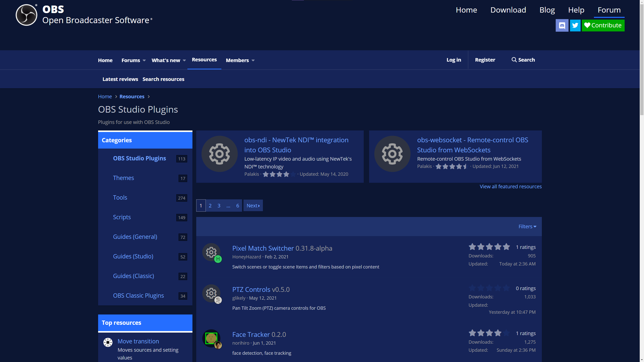The width and height of the screenshot is (644, 362).
Task: Click the green Contribute button
Action: (603, 25)
